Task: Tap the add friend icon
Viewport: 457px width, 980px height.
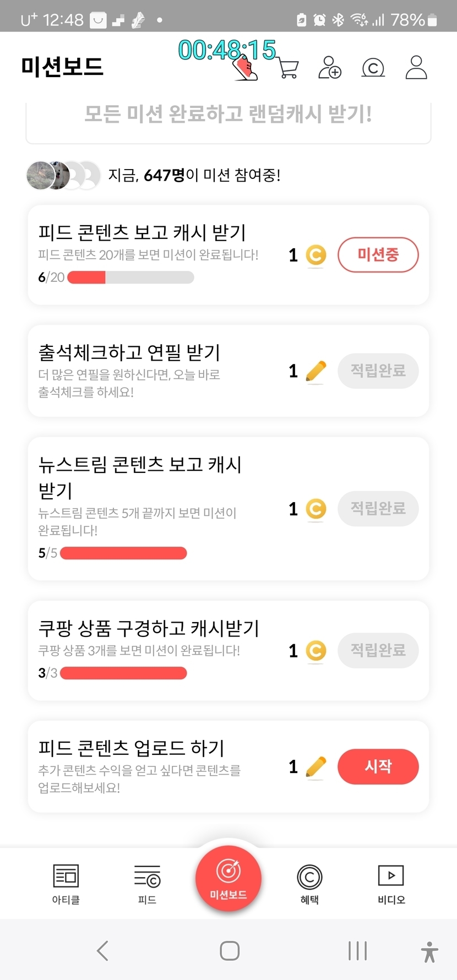Action: (x=330, y=68)
